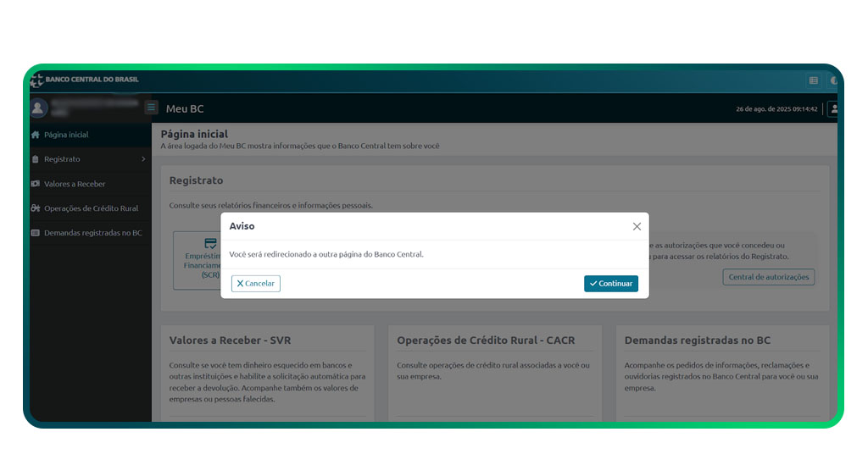The width and height of the screenshot is (868, 454).
Task: Click the Página inicial page title
Action: click(x=194, y=135)
